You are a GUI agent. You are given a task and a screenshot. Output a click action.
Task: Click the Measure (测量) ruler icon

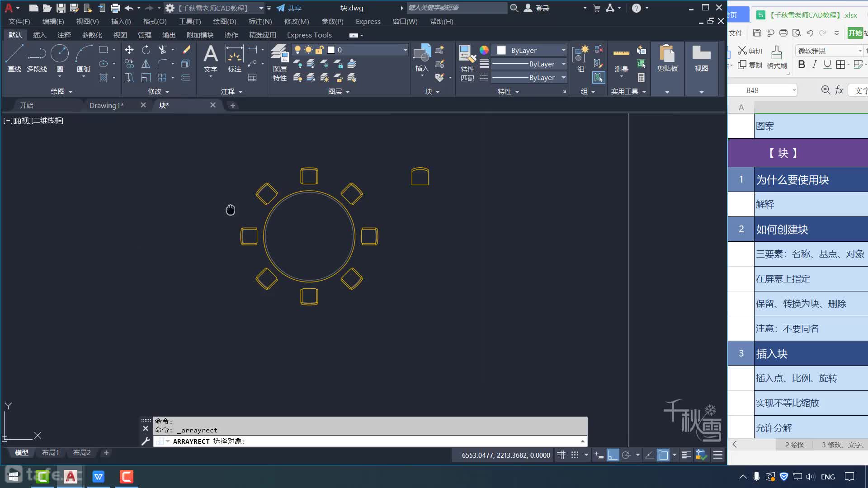(622, 58)
